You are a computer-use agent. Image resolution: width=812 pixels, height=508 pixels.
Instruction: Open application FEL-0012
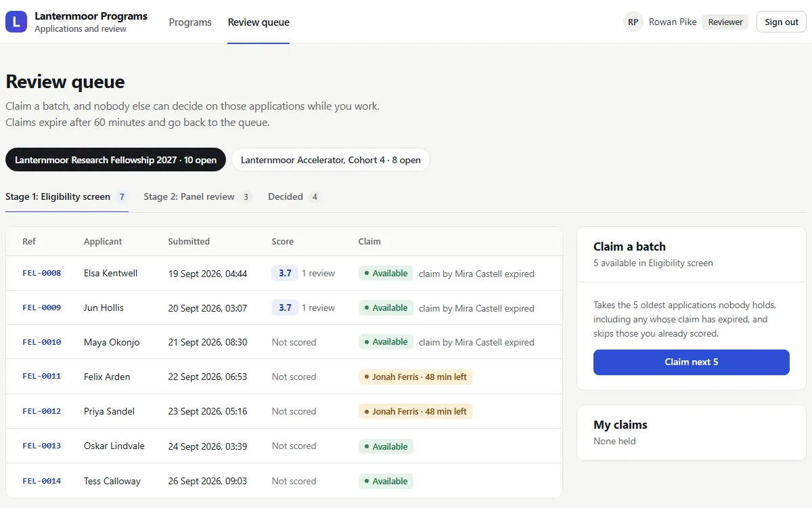[42, 412]
